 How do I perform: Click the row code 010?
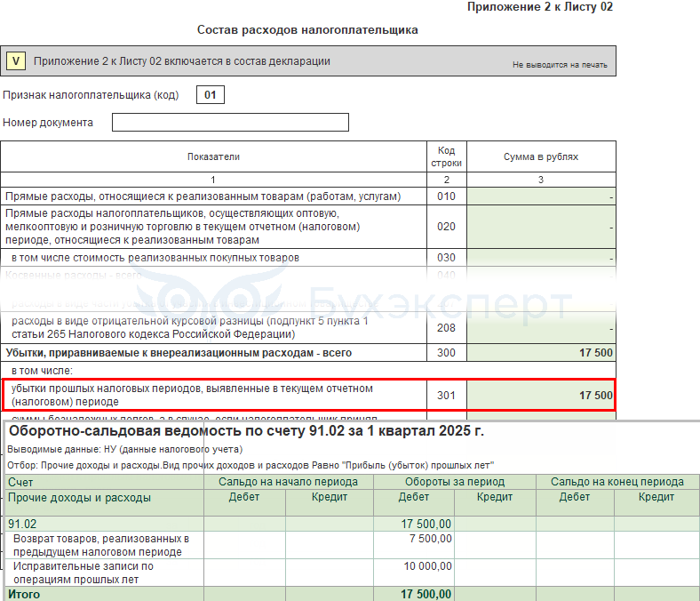click(x=446, y=196)
